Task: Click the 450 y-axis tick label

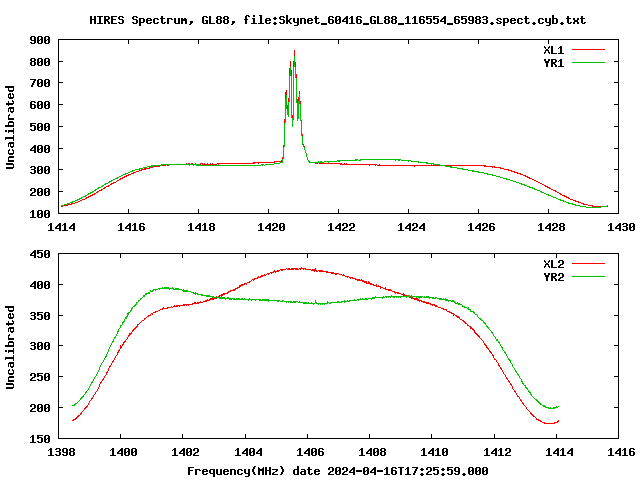Action: tap(40, 254)
